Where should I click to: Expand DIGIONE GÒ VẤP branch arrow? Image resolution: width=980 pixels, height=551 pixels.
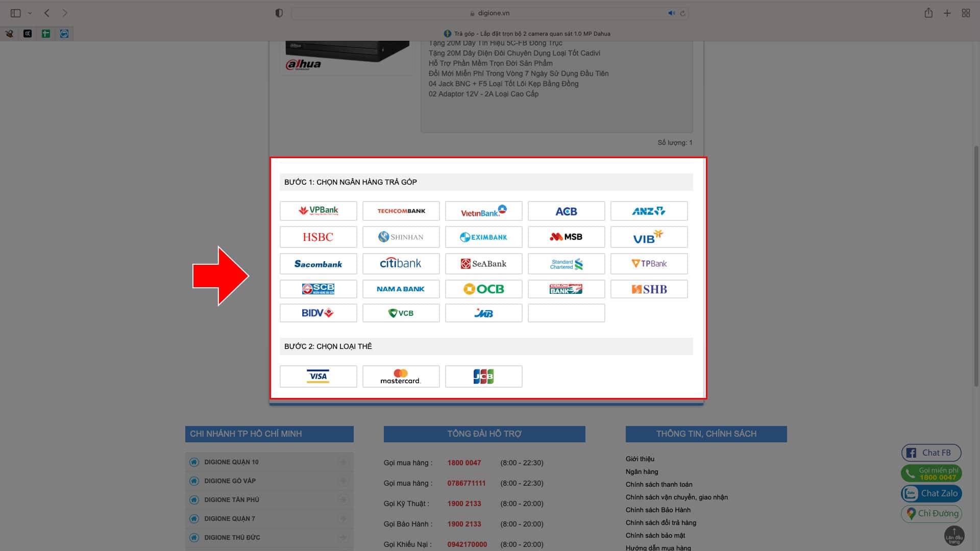pos(342,481)
